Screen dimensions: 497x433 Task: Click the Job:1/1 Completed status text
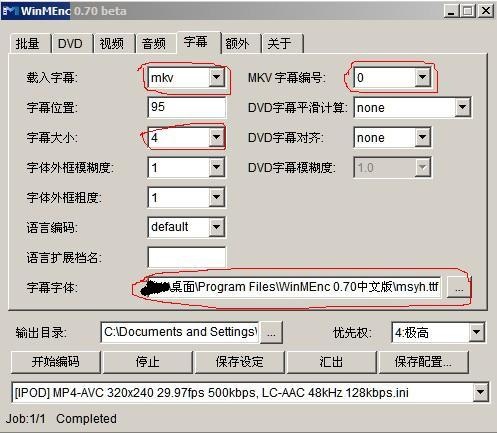61,419
